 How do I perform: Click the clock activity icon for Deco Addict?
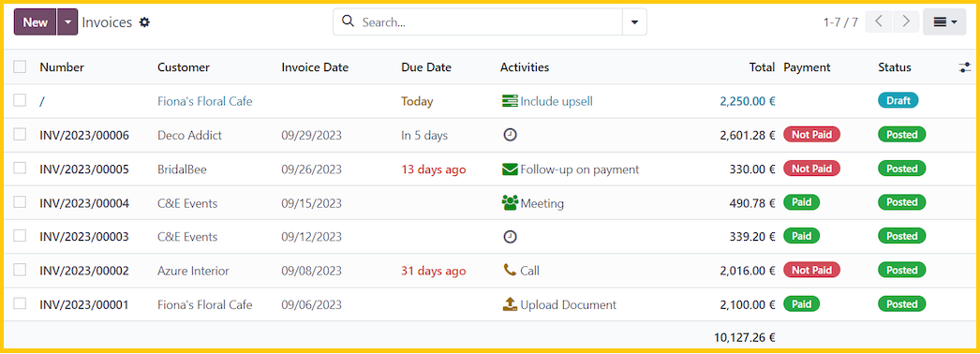(x=510, y=135)
